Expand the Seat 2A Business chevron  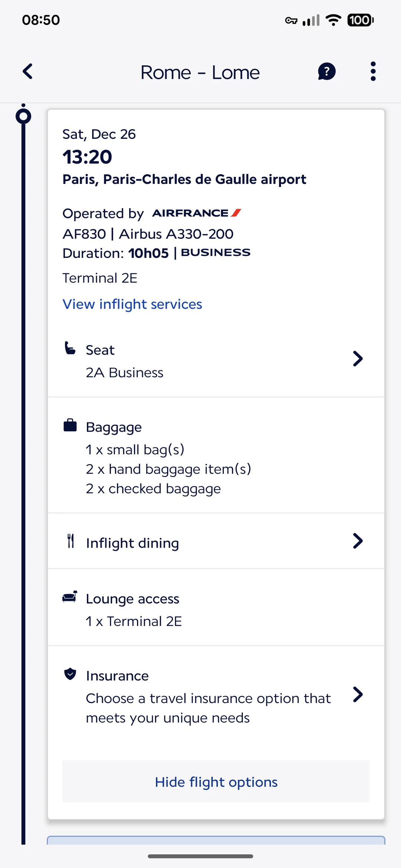click(357, 359)
